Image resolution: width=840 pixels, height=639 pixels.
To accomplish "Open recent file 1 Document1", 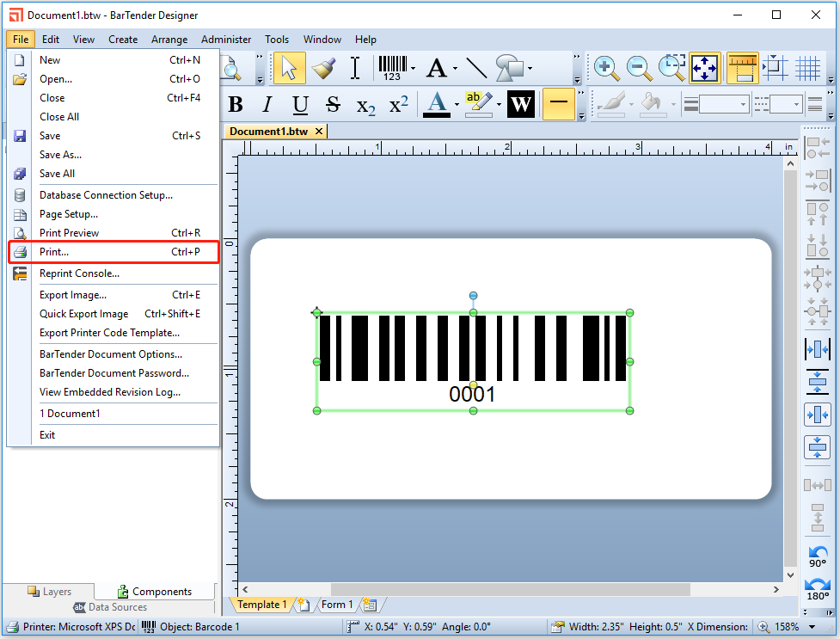I will (x=113, y=414).
